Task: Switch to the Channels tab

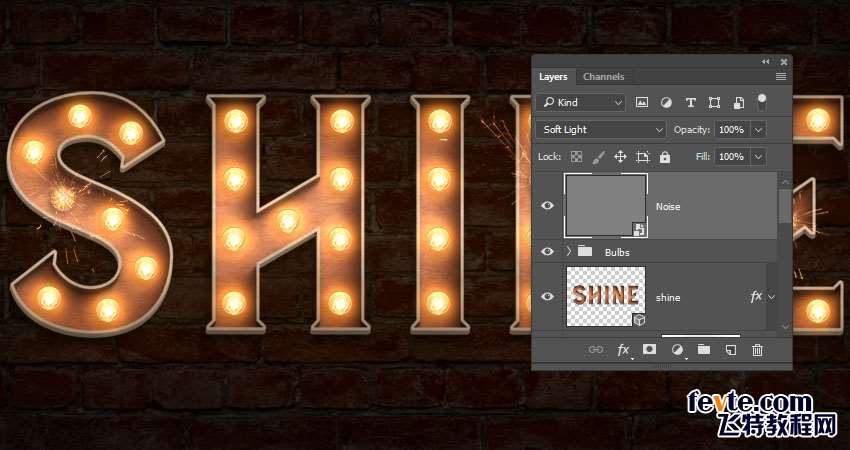Action: [603, 76]
